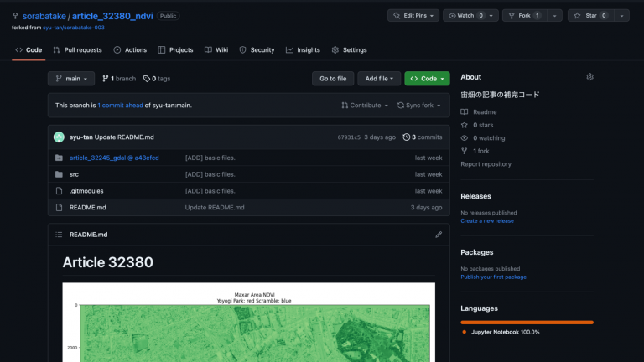View the 0 watching link

(489, 138)
